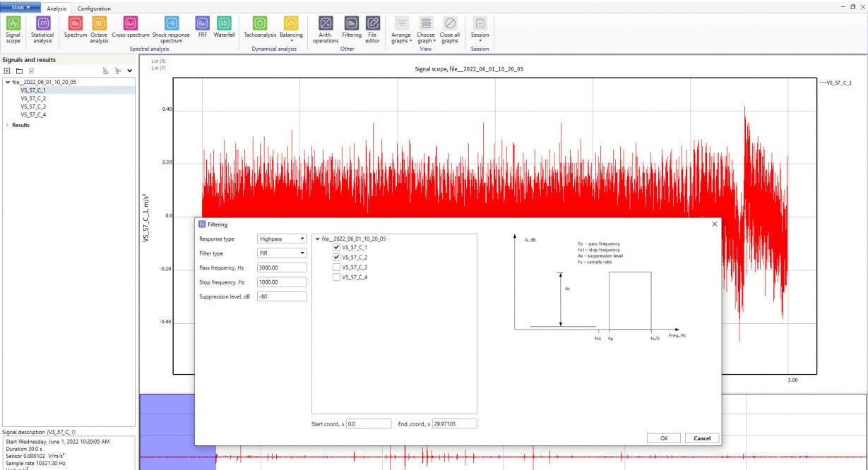Expand the Results node in Signals panel
The width and height of the screenshot is (868, 470).
point(9,124)
